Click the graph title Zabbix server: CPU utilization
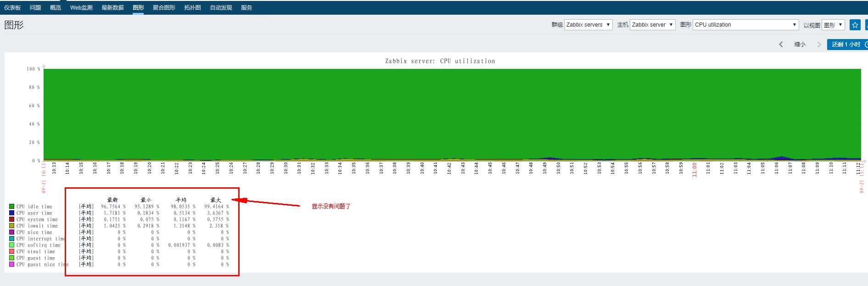Viewport: 868px width, 286px height. tap(440, 61)
